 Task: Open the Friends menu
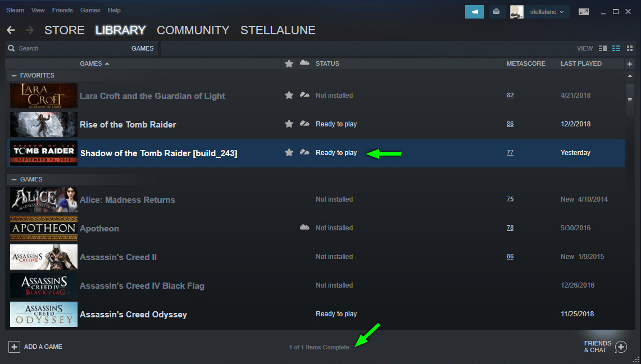(x=62, y=10)
